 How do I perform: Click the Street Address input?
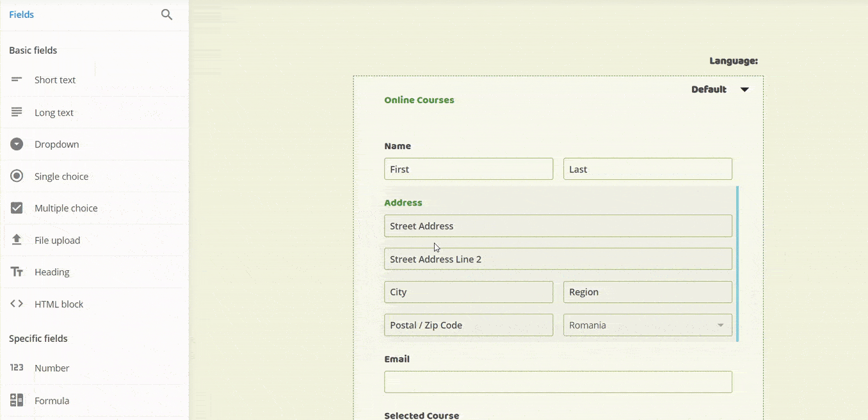coord(558,226)
